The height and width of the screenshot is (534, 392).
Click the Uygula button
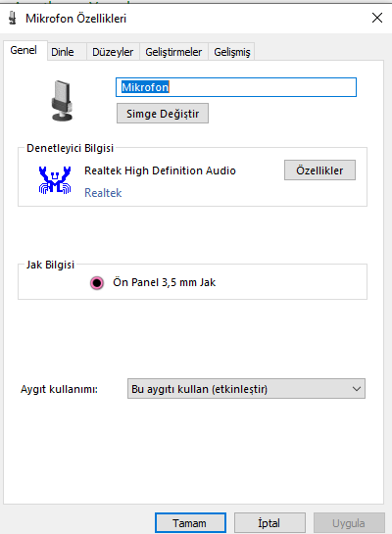pos(349,523)
